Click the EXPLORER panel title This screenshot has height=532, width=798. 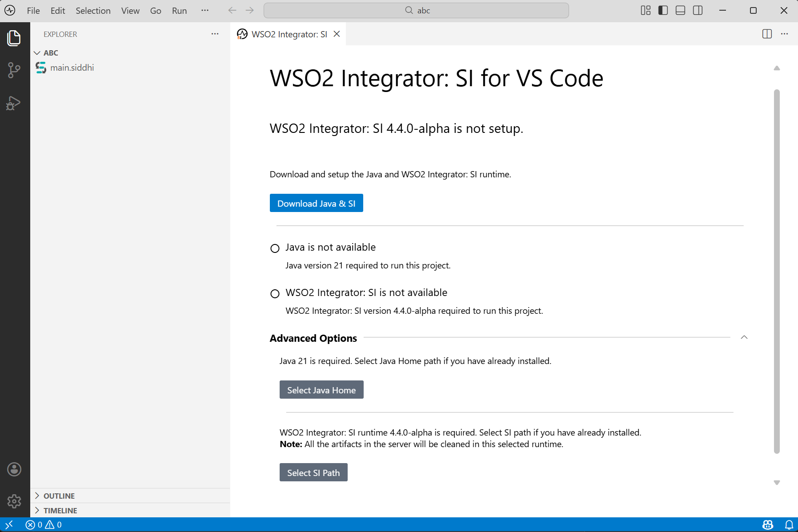coord(60,34)
